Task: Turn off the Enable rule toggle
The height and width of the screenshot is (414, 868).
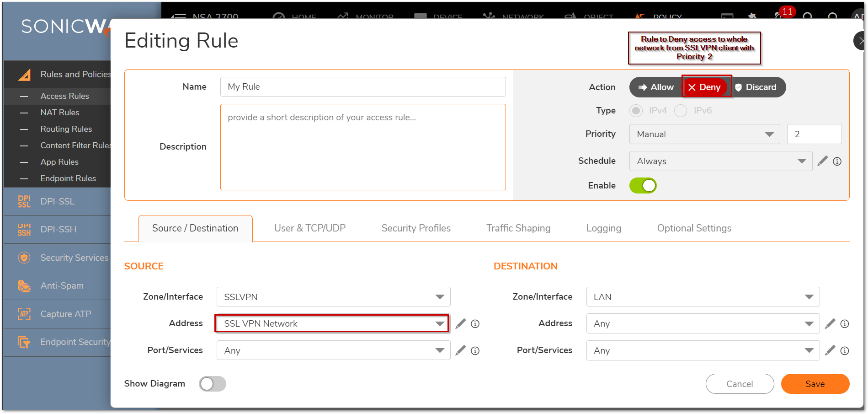Action: (643, 186)
